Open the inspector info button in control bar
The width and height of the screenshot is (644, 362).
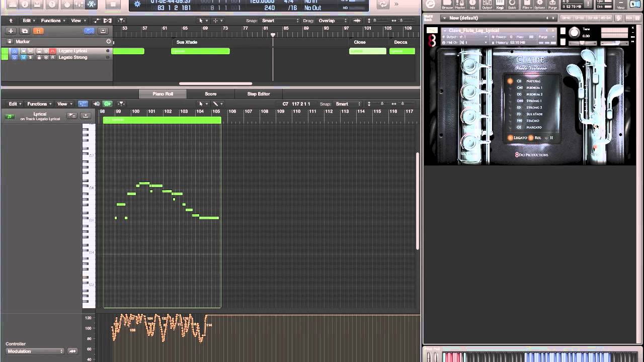25,4
